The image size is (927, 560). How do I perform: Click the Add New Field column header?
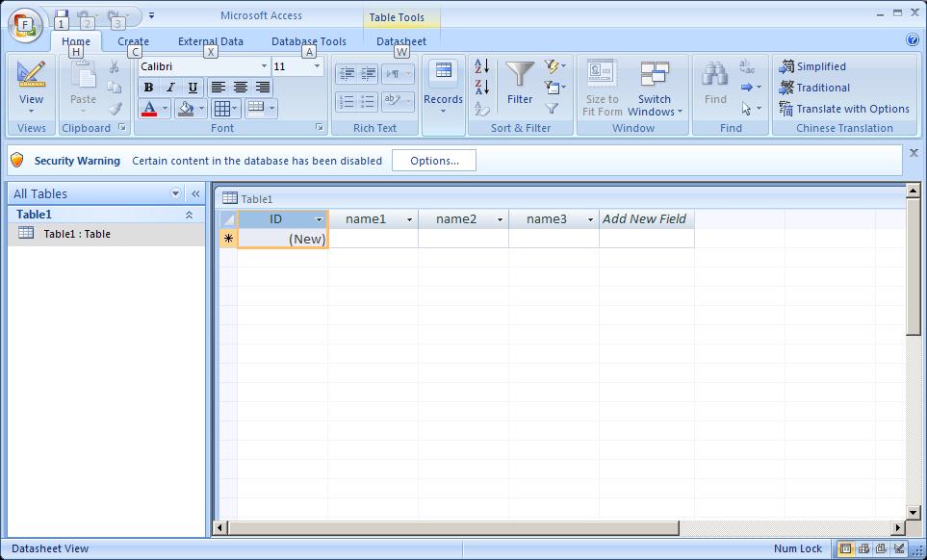[646, 219]
